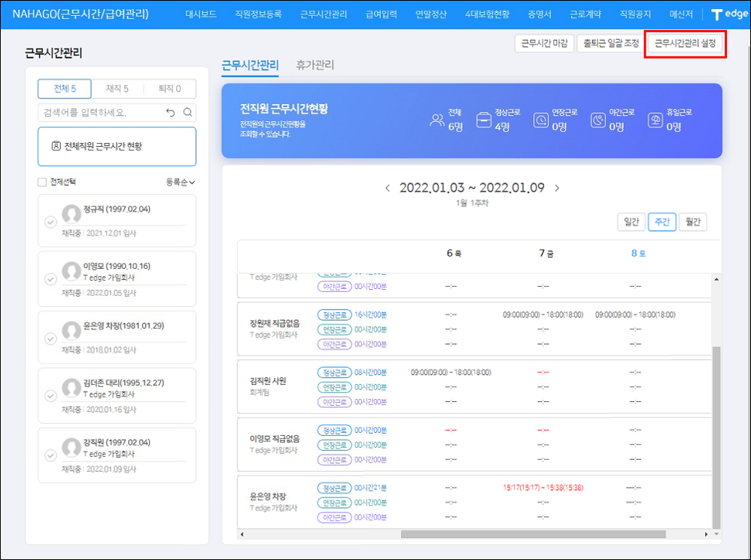Click 정규직 employee avatar

pos(71,214)
